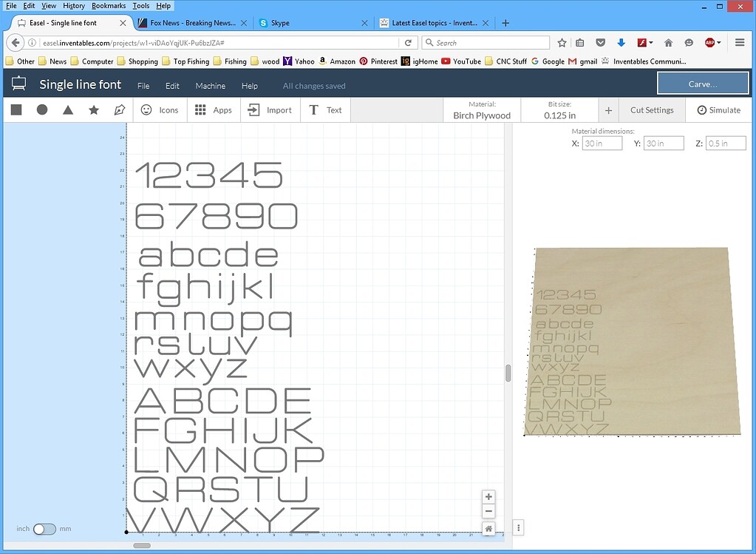Screen dimensions: 756x554
Task: Open the drawing pen tool
Action: coord(120,109)
